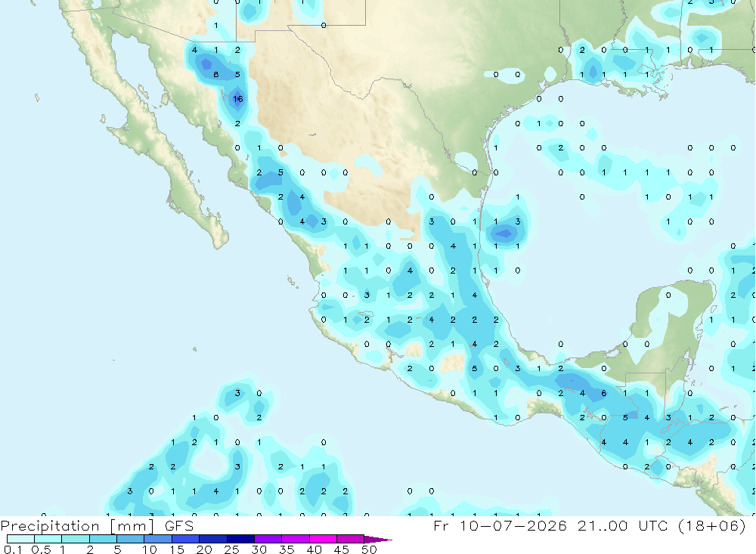The image size is (756, 554).
Task: Click the '(18+06)' forecast run text
Action: (711, 525)
